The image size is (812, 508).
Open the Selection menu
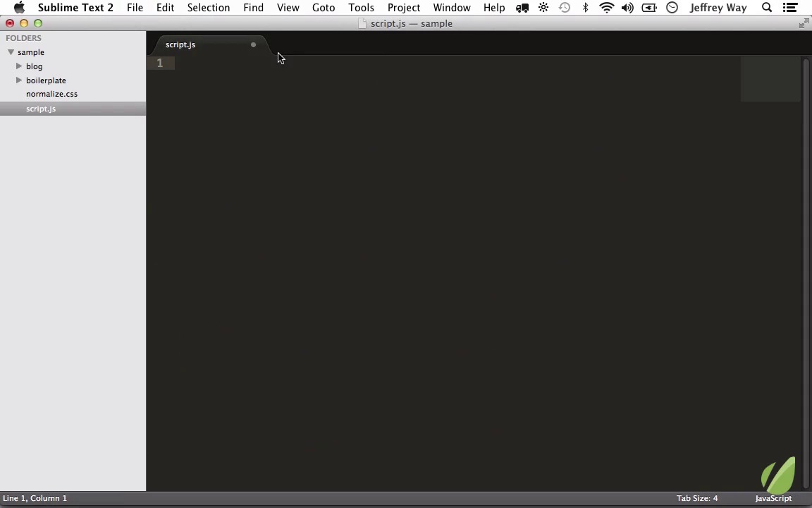[x=209, y=8]
